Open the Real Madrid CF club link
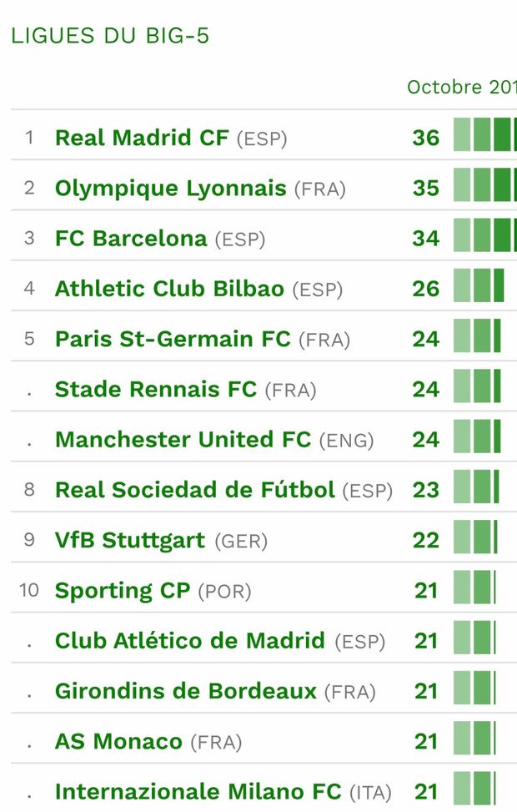The height and width of the screenshot is (812, 517). (141, 138)
